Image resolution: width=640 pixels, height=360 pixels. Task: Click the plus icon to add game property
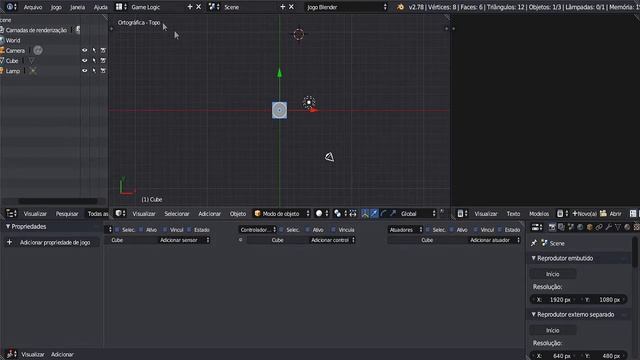pos(9,242)
